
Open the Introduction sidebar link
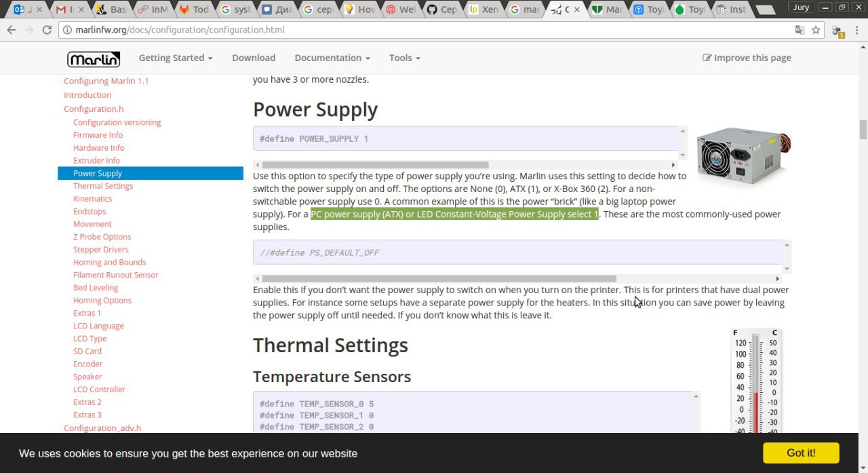click(x=87, y=95)
